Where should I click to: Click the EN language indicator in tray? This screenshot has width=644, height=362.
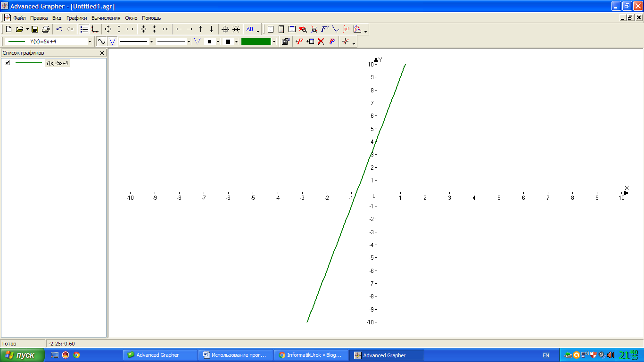(545, 355)
